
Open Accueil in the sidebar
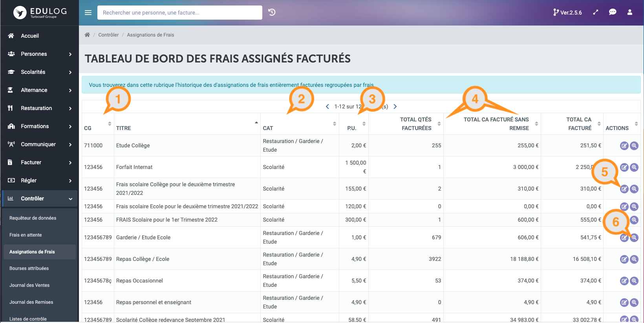[x=39, y=36]
